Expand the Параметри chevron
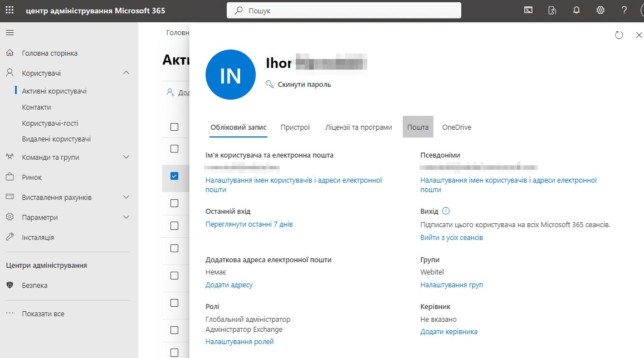 pyautogui.click(x=126, y=217)
